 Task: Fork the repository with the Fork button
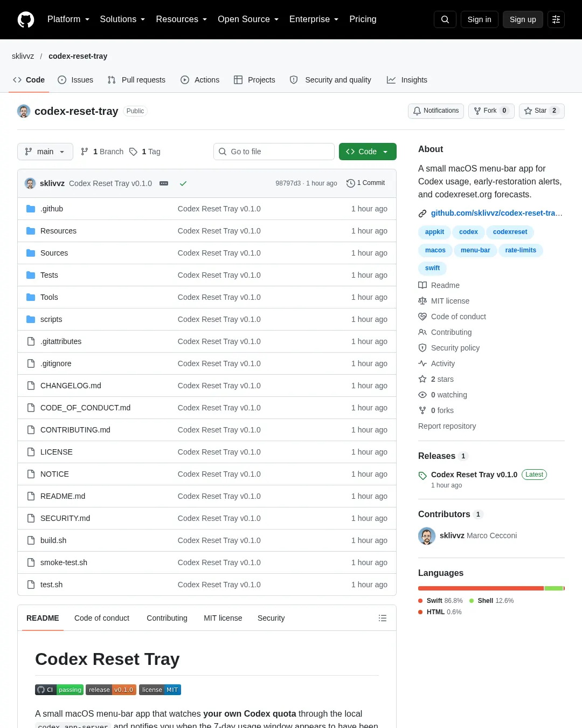[491, 111]
